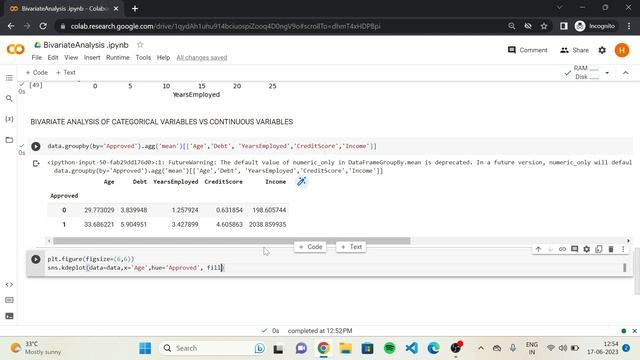Open the find and replace search icon in sidebar
Image resolution: width=640 pixels, height=360 pixels.
click(9, 98)
